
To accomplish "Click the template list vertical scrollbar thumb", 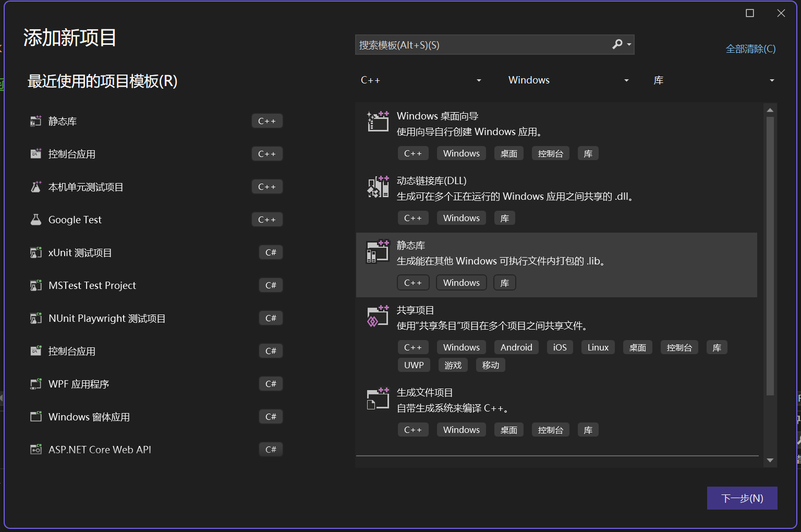I will 770,256.
